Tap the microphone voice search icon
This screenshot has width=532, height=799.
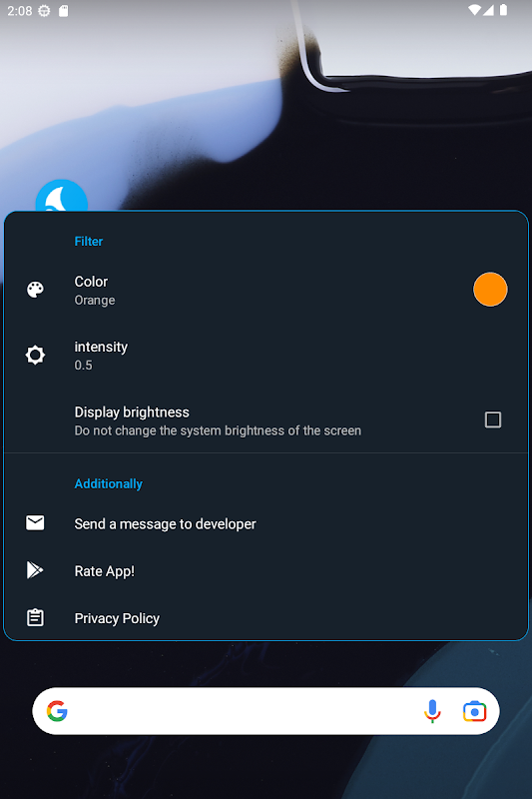pos(432,711)
